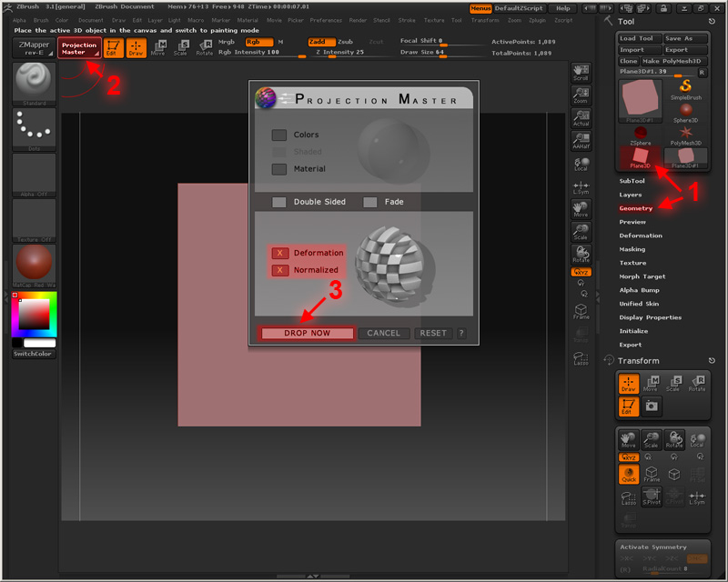Enable the Double Sided checkbox
The height and width of the screenshot is (582, 728).
click(x=279, y=202)
